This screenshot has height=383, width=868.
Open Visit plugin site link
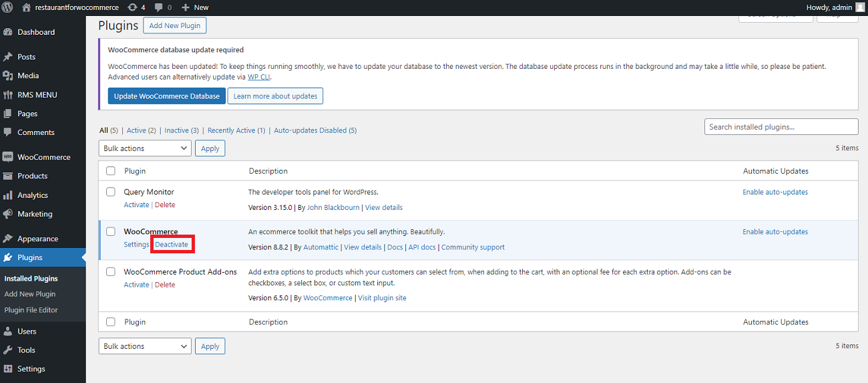coord(382,298)
